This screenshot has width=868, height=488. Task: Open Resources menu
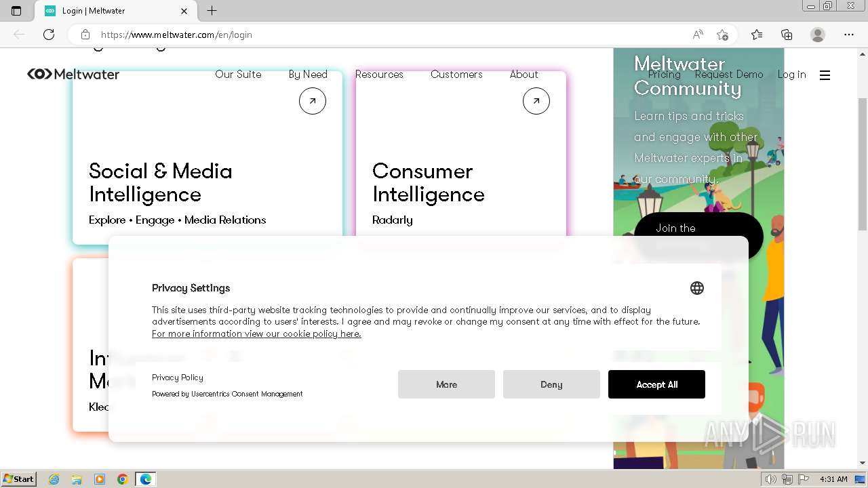click(x=379, y=75)
